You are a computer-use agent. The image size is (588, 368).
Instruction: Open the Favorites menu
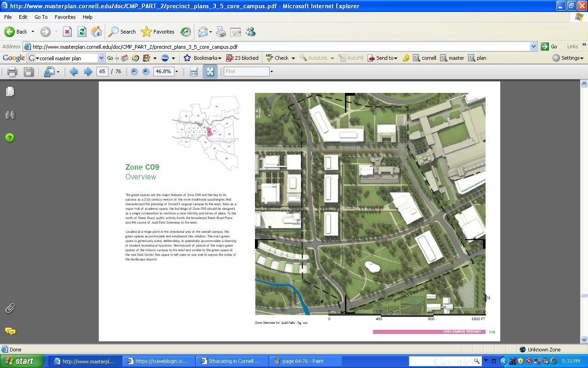pos(65,17)
